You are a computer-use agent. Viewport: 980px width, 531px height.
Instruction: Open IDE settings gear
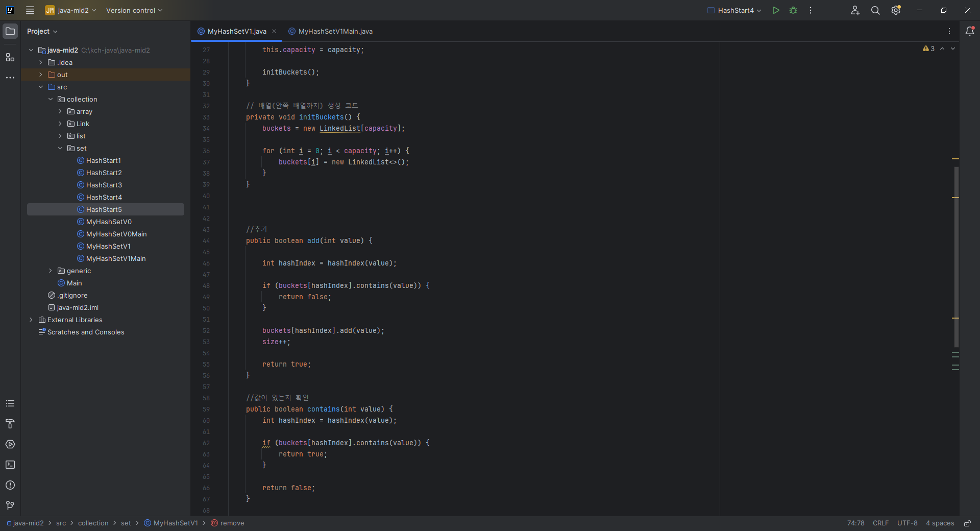pyautogui.click(x=896, y=10)
